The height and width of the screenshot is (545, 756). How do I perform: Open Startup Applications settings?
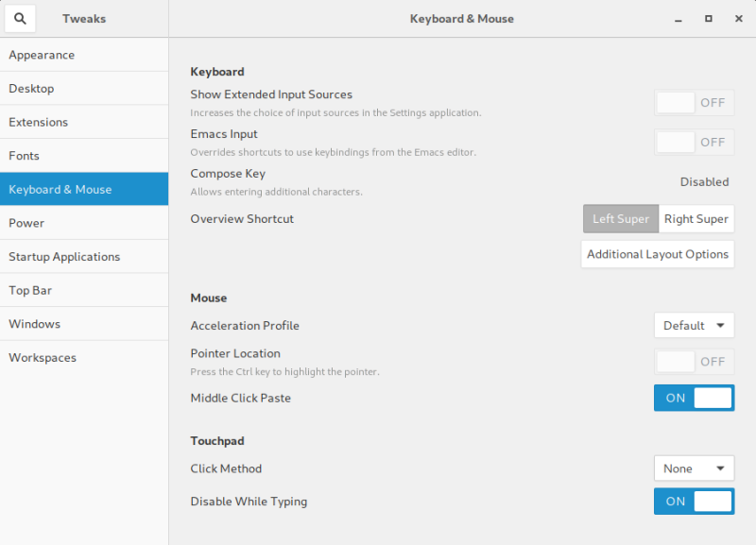coord(64,256)
